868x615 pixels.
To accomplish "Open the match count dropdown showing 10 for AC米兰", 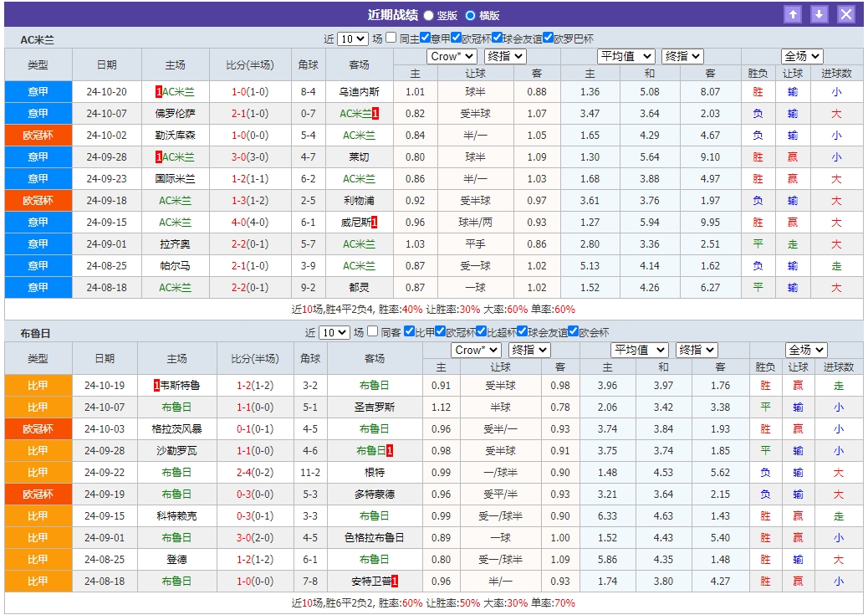I will coord(353,37).
